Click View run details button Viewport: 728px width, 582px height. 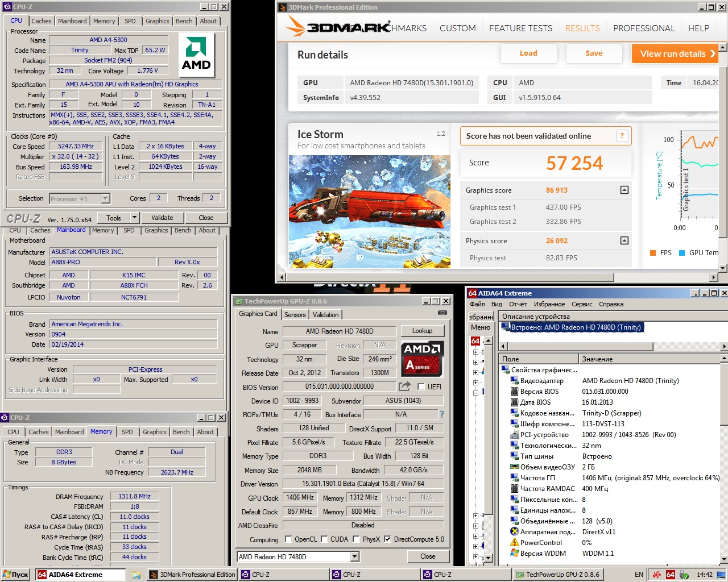(675, 53)
